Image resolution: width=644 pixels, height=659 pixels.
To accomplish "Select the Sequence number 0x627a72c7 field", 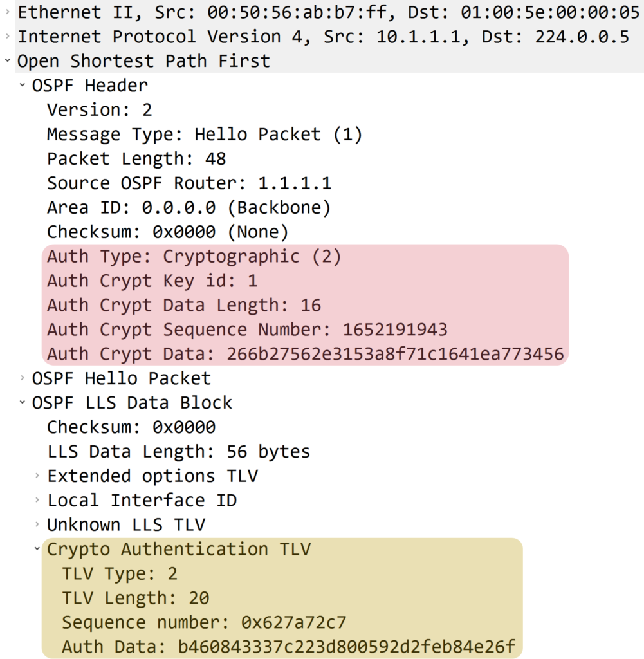I will click(187, 622).
